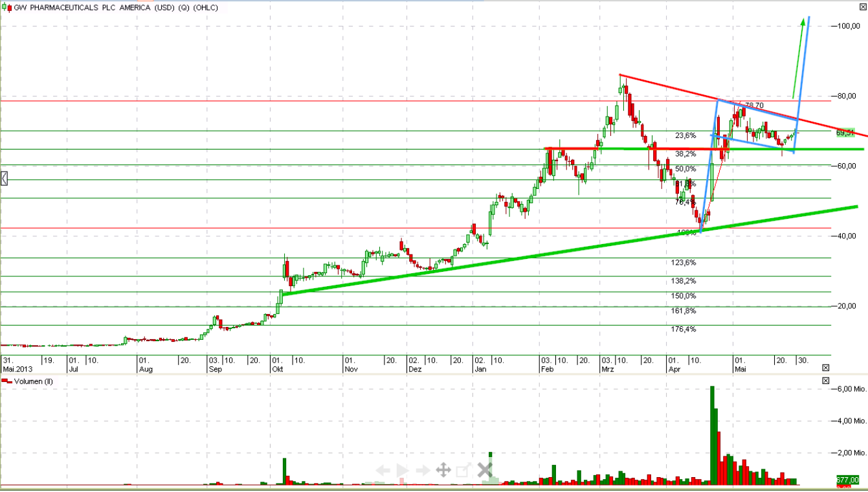This screenshot has width=868, height=492.
Task: Toggle the dismiss box of the price chart pane
Action: 826,368
